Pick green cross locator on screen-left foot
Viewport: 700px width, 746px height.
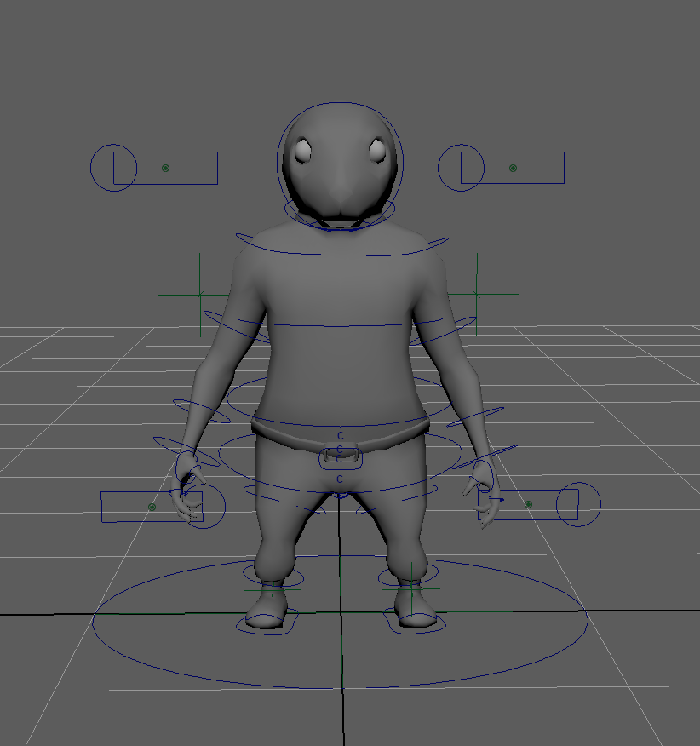[x=273, y=590]
